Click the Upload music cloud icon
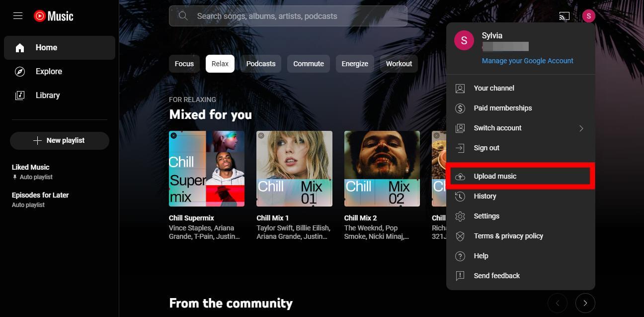The width and height of the screenshot is (644, 317). tap(460, 176)
